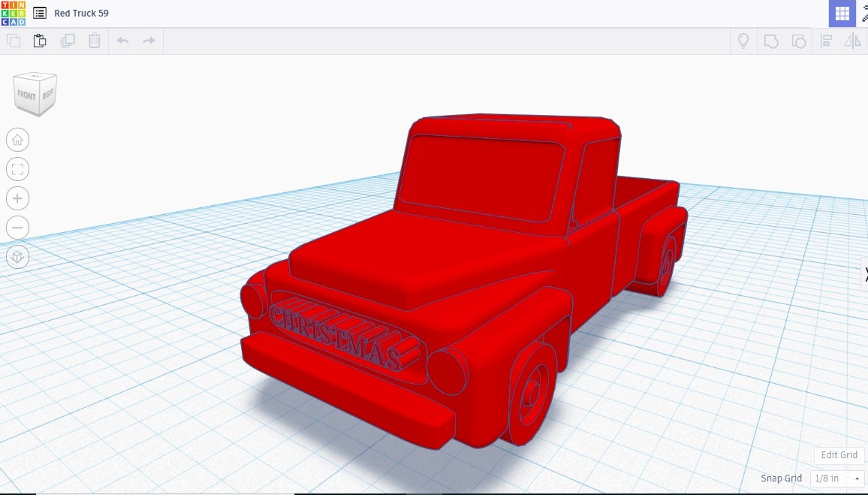The height and width of the screenshot is (495, 868).
Task: Open the Snap Grid 1/8 in dropdown
Action: tap(837, 478)
